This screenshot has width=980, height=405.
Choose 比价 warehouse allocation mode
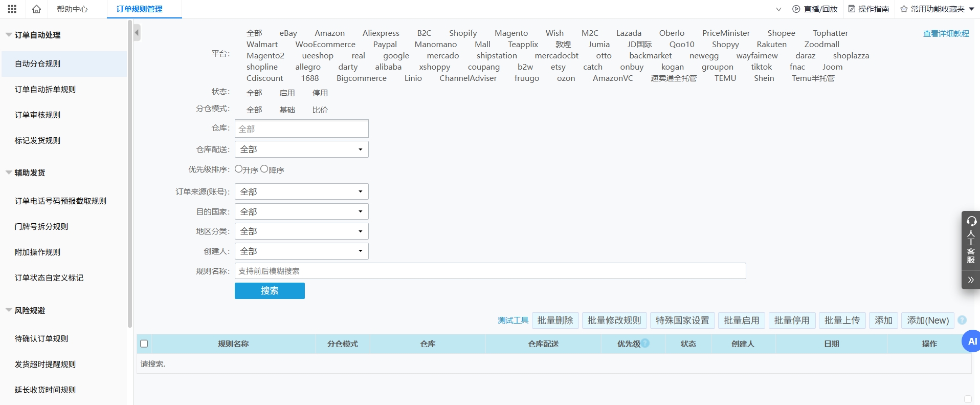pyautogui.click(x=320, y=110)
